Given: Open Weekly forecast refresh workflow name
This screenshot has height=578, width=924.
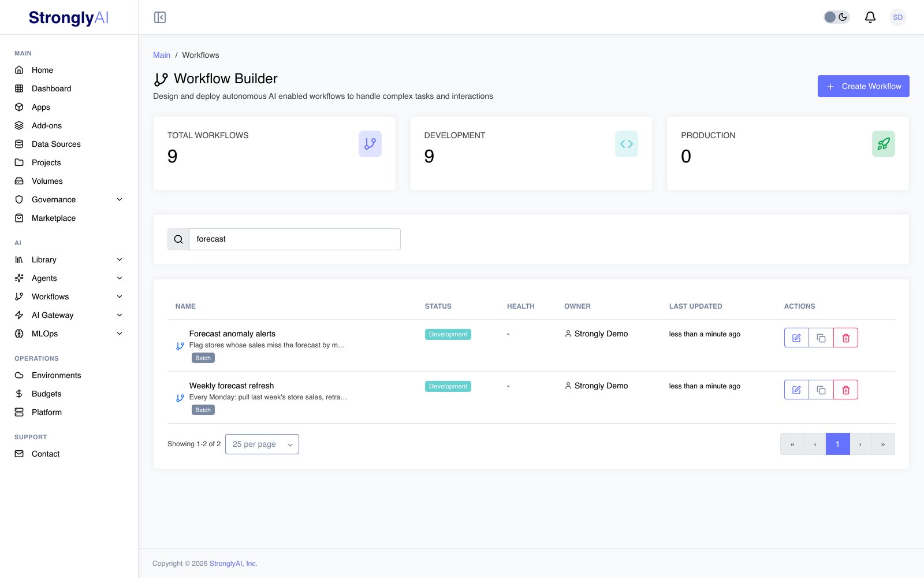Looking at the screenshot, I should (x=232, y=386).
